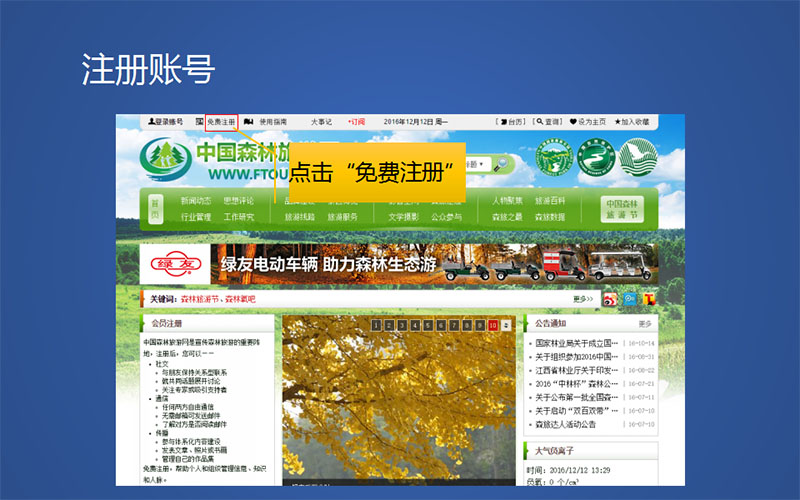Select slide number 10 in the image carousel
Screen dimensions: 800x500
tap(493, 325)
